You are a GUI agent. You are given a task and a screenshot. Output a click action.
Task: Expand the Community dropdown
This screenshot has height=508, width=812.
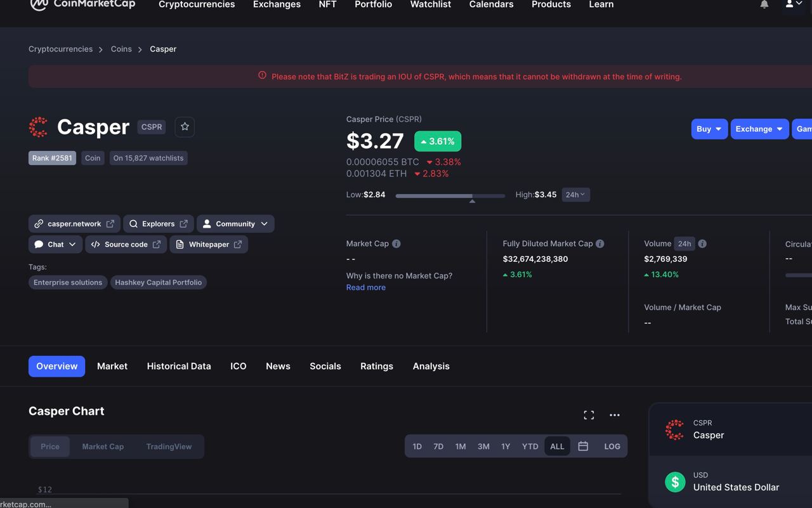[235, 224]
